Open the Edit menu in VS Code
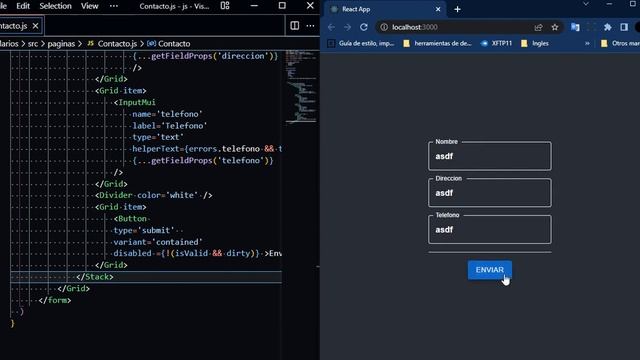 point(23,6)
